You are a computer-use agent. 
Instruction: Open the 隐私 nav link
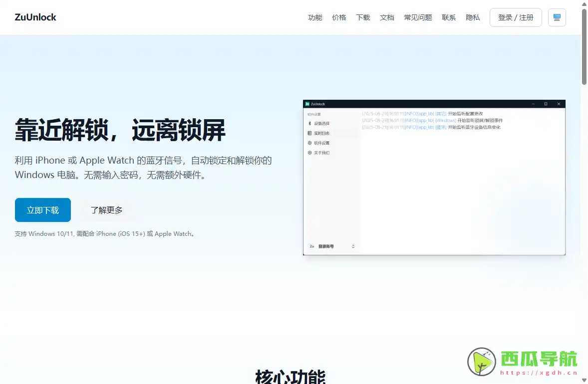[473, 17]
